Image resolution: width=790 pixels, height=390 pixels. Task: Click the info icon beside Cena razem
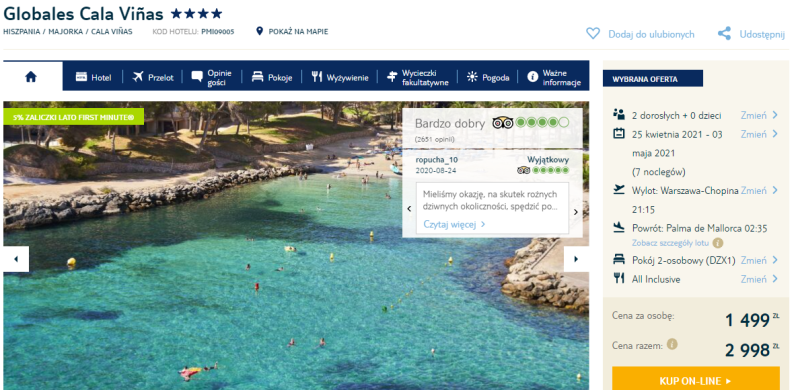pos(672,345)
